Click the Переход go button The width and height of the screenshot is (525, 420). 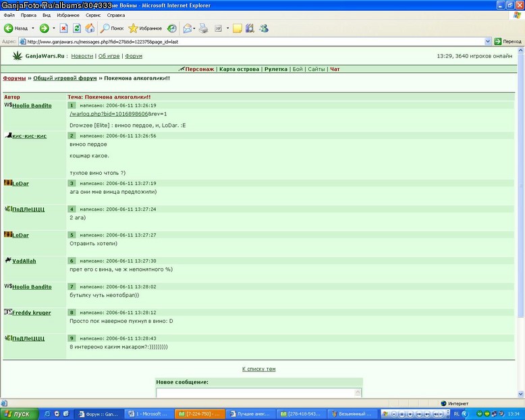coord(508,42)
